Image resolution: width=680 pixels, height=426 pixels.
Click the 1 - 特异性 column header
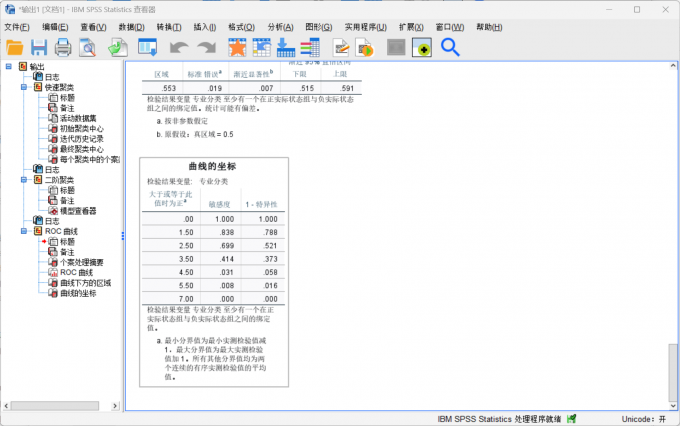pyautogui.click(x=262, y=204)
